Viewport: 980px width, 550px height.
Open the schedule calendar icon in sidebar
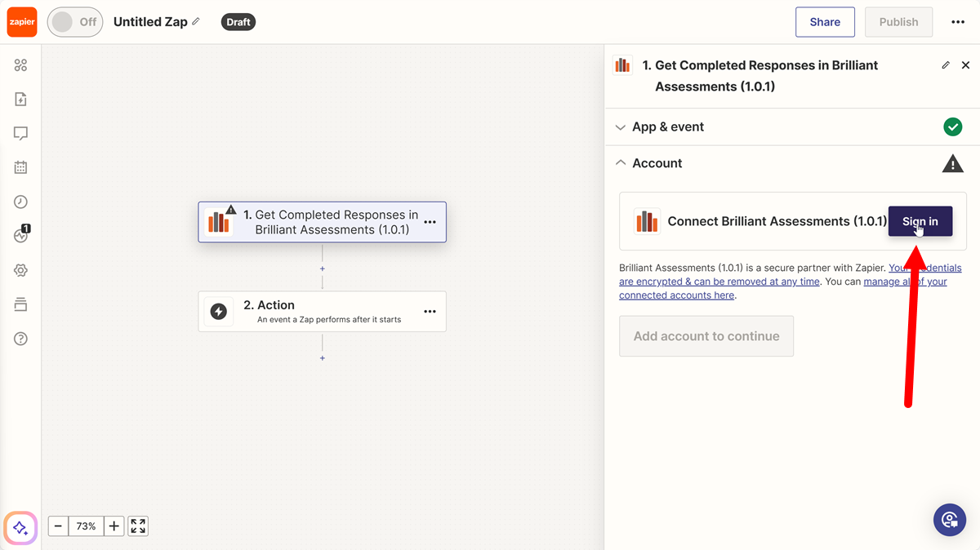pyautogui.click(x=20, y=166)
